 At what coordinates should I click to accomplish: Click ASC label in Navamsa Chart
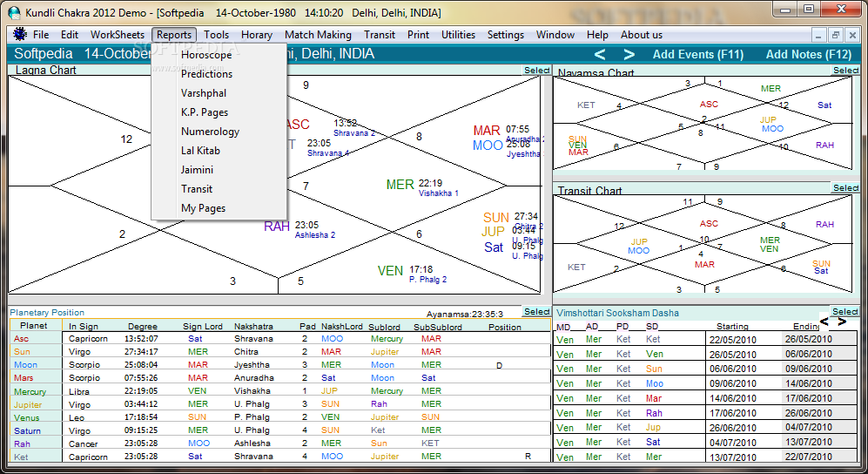click(709, 104)
